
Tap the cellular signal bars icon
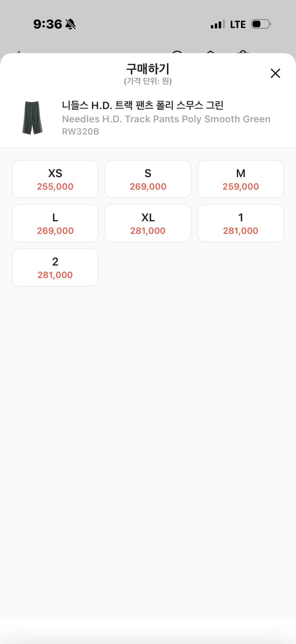coord(217,24)
